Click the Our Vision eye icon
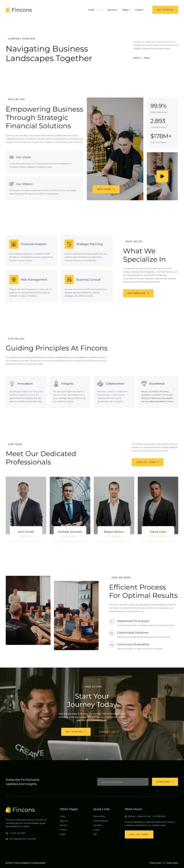Viewport: 184px width, 868px height. tap(11, 157)
